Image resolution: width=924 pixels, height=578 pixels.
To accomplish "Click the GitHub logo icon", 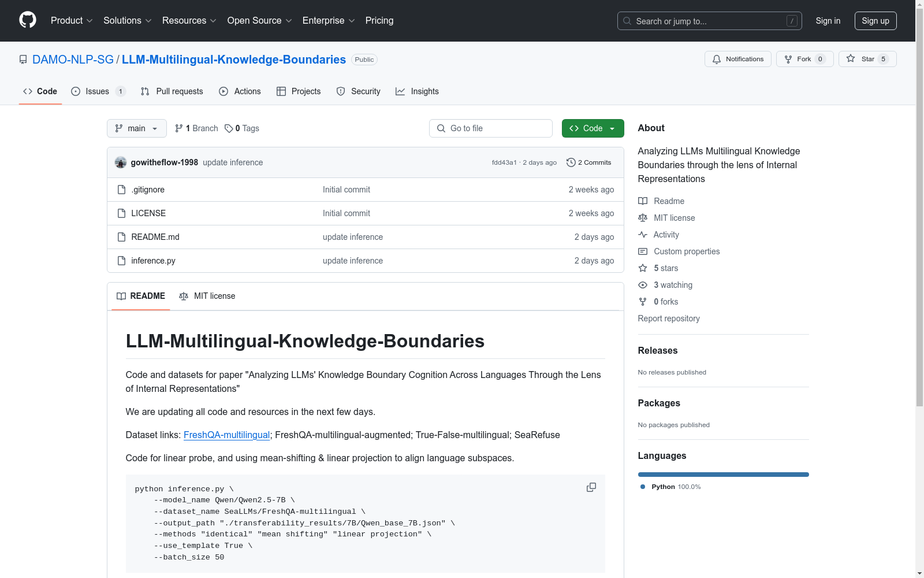I will 28,20.
